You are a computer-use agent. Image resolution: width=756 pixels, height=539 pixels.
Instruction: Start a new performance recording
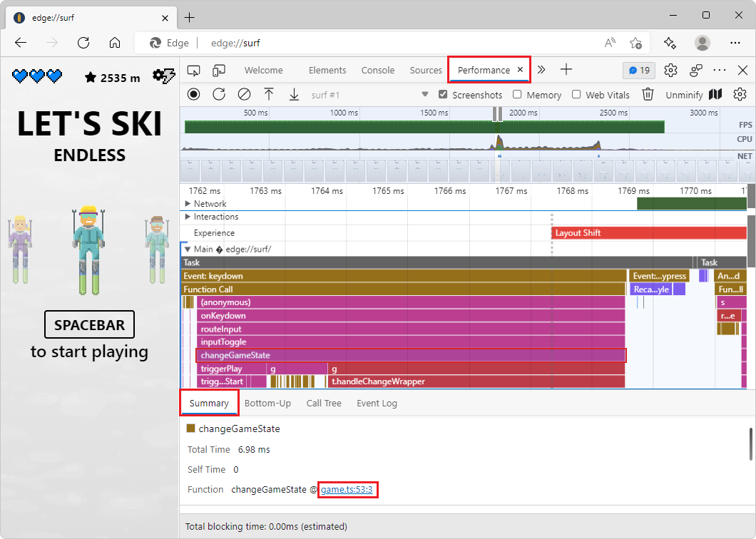click(193, 94)
